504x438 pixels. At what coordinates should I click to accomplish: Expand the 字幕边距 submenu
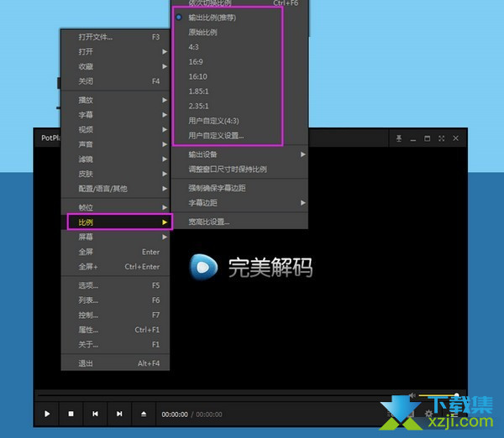(239, 202)
